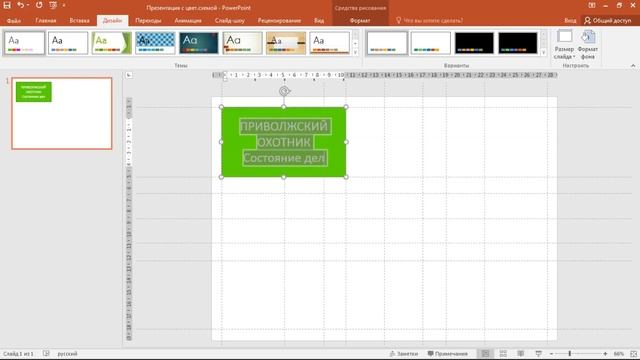
Task: Apply the blue diamond-pattern theme
Action: pyautogui.click(x=155, y=43)
